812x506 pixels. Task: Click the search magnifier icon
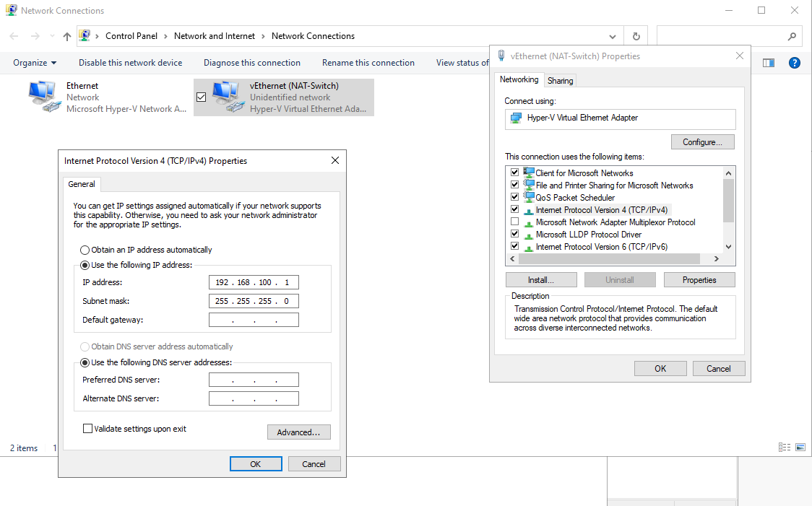point(792,36)
